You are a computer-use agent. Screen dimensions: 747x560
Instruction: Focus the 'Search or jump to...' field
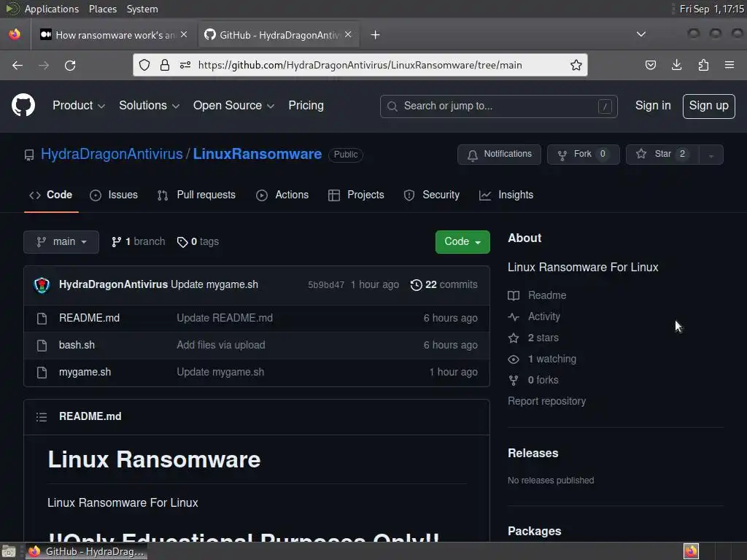499,106
